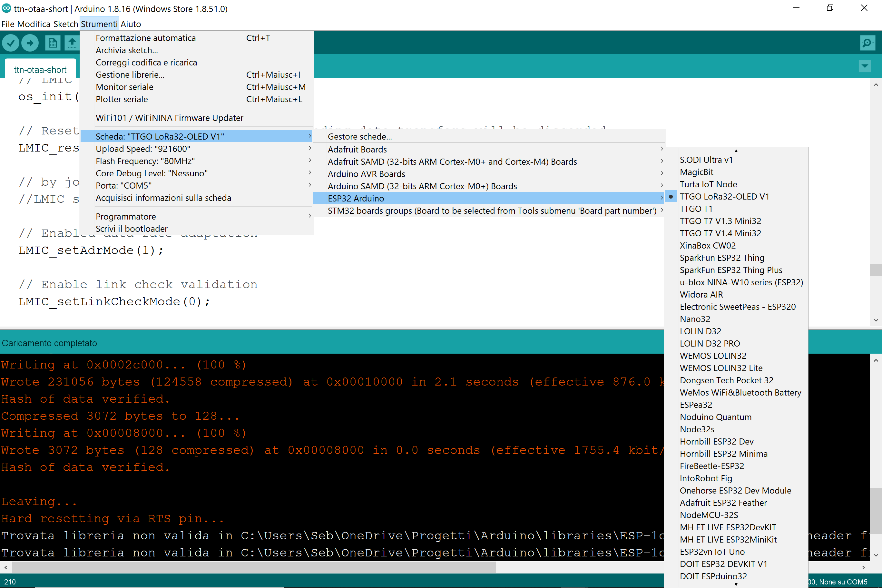This screenshot has width=882, height=588.
Task: Expand the Adafruit Boards submenu
Action: pyautogui.click(x=489, y=149)
